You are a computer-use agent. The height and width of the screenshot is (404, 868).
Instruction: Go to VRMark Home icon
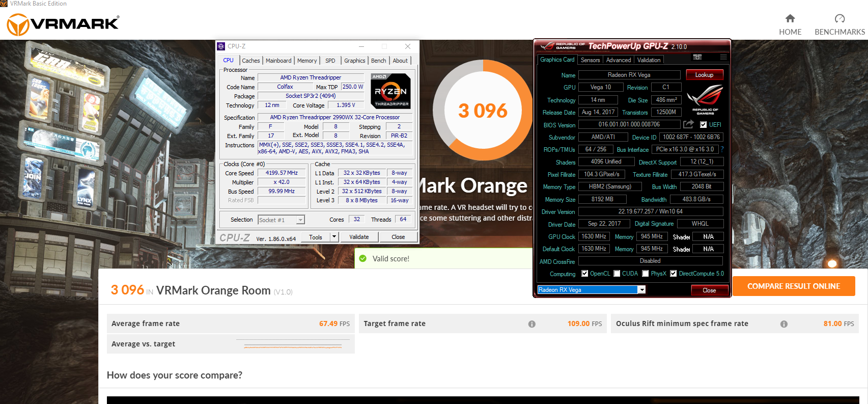pos(790,18)
